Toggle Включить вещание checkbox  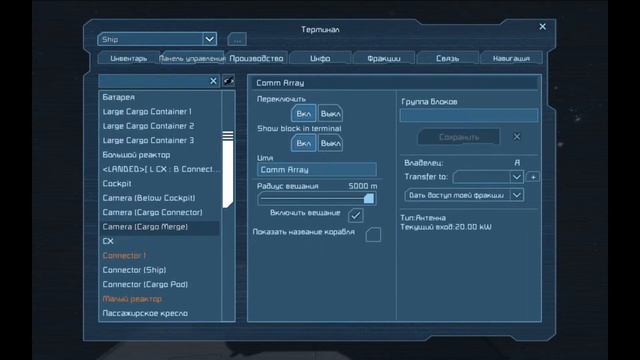(356, 215)
